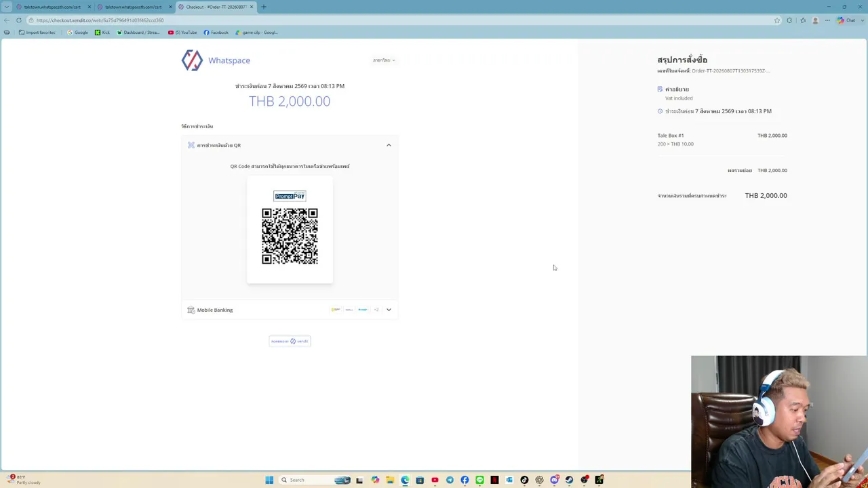Open Microsoft Store from taskbar
Screen dimensions: 868x488
click(x=420, y=480)
